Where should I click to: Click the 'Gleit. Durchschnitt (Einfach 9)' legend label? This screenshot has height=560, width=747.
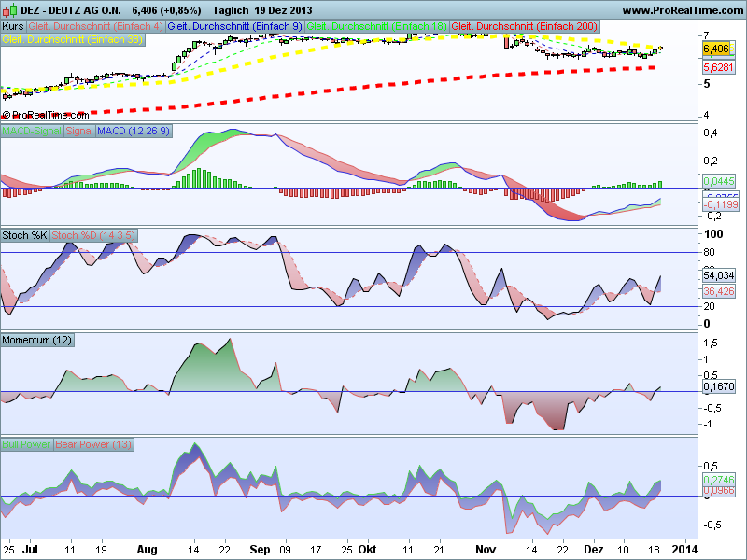[x=235, y=26]
